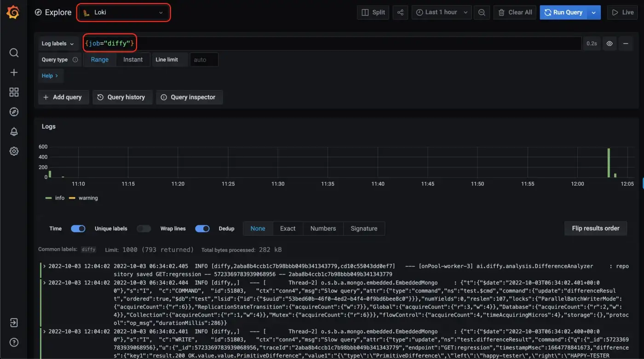Remove query with the minus icon
The image size is (644, 359).
(x=626, y=44)
